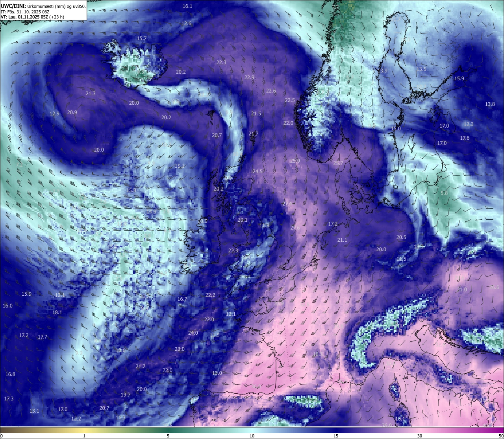This screenshot has width=504, height=439.
Task: Click the 13.1 value label
Action: click(x=34, y=411)
